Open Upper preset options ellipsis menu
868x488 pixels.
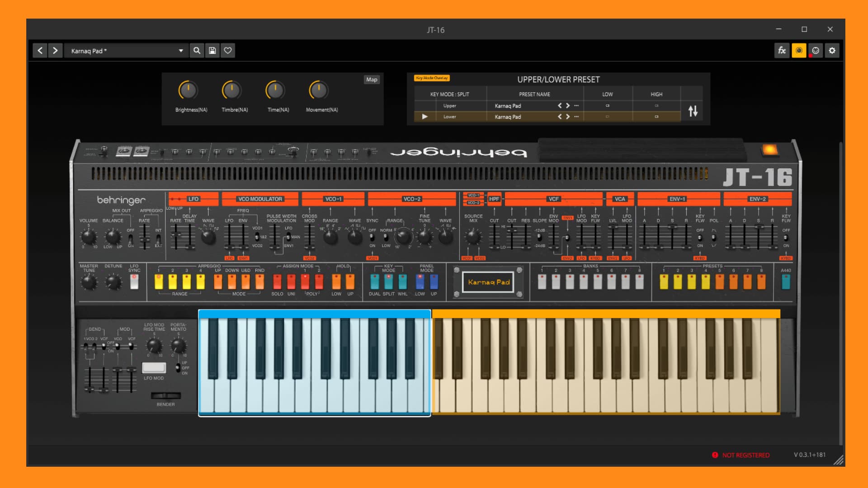(576, 106)
